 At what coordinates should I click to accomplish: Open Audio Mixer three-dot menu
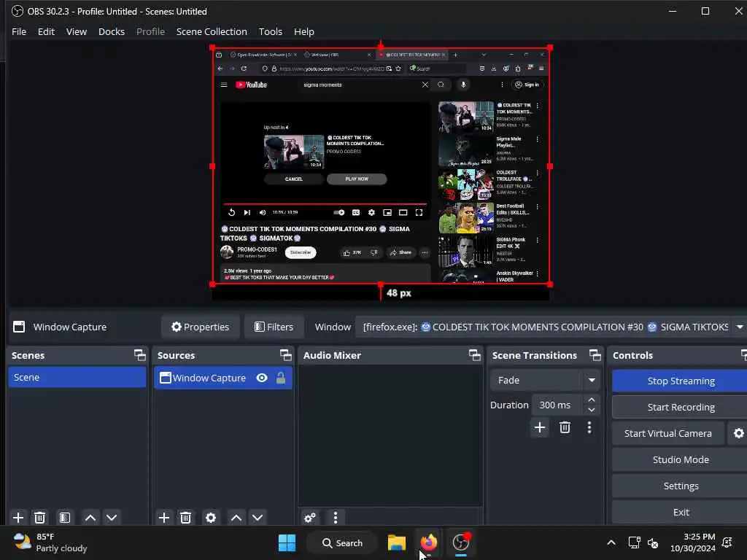pos(336,518)
